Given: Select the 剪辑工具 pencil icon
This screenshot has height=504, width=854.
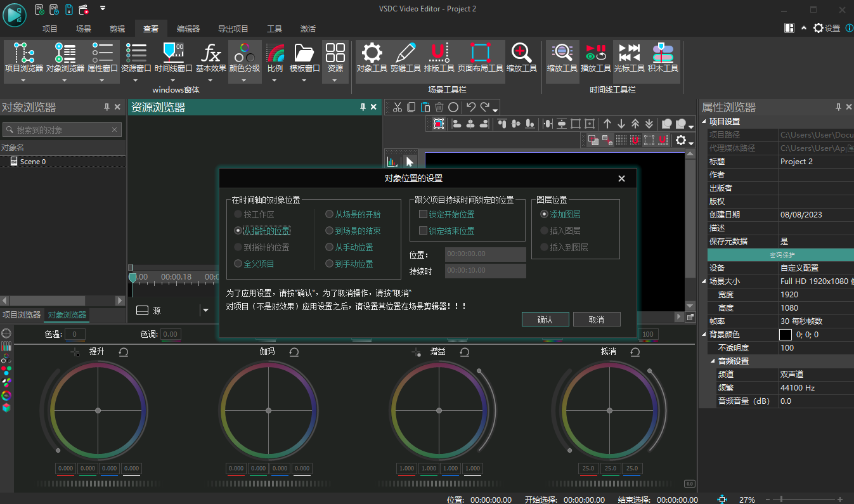Looking at the screenshot, I should click(x=405, y=58).
